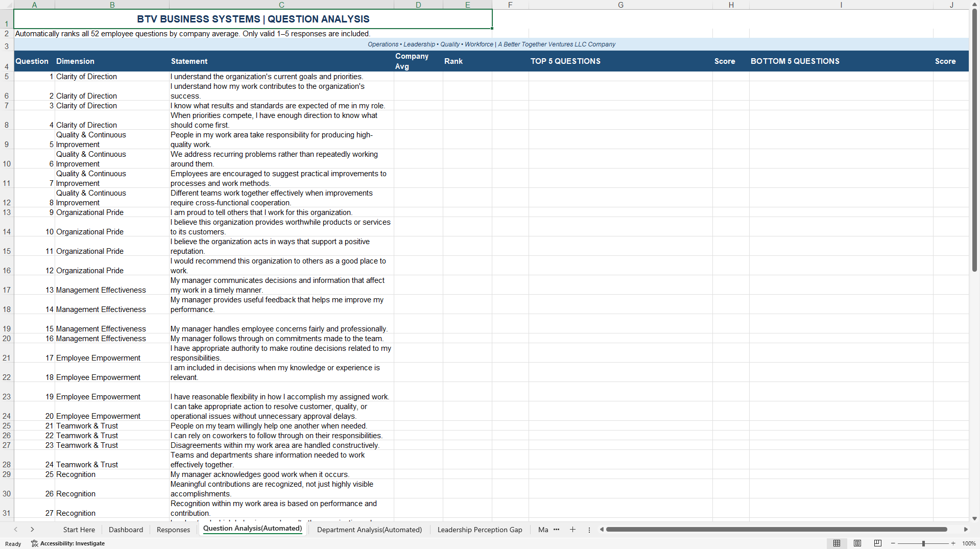This screenshot has height=549, width=980.
Task: Select question 17 Employee Empowerment cell
Action: tap(112, 353)
